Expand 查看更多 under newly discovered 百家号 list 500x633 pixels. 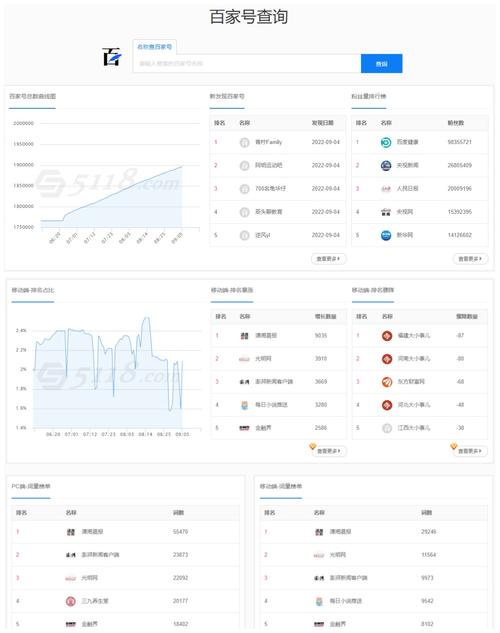[x=328, y=259]
